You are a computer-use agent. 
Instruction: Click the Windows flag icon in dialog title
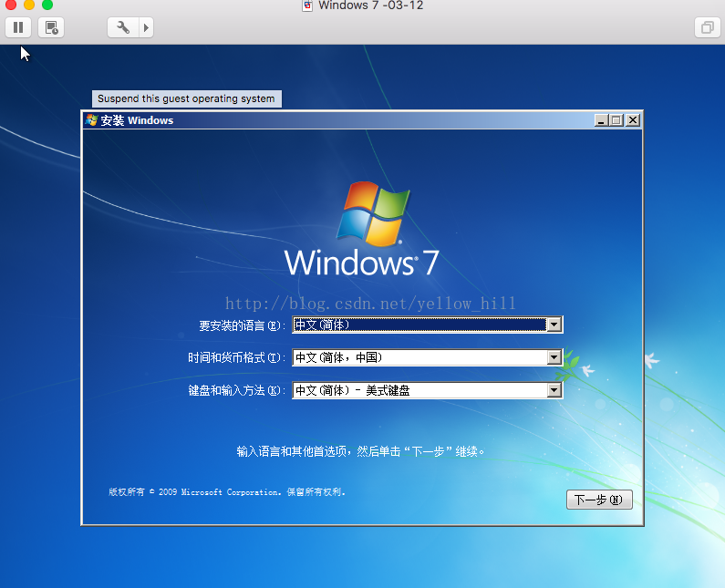(91, 120)
